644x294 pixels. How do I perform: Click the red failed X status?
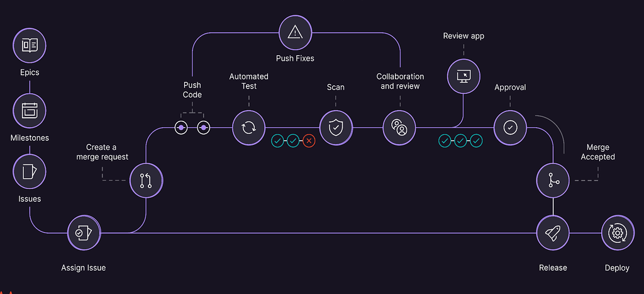[x=309, y=141]
